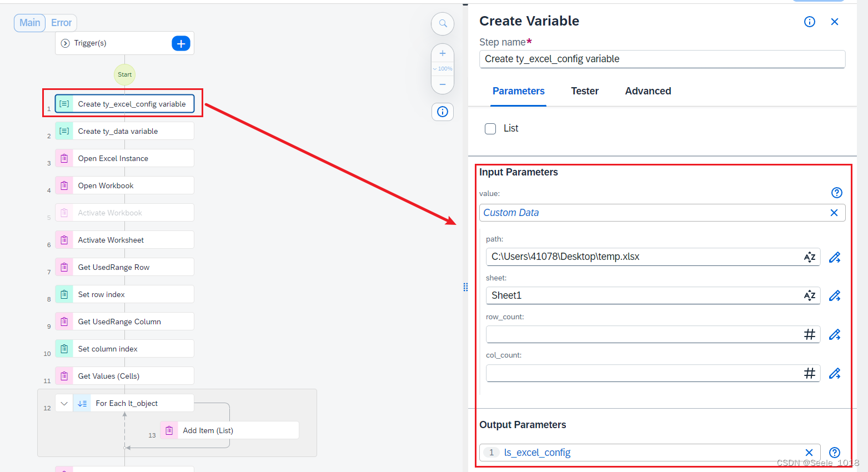Screen dimensions: 868x472
Task: Select the Set column index step
Action: coord(124,349)
